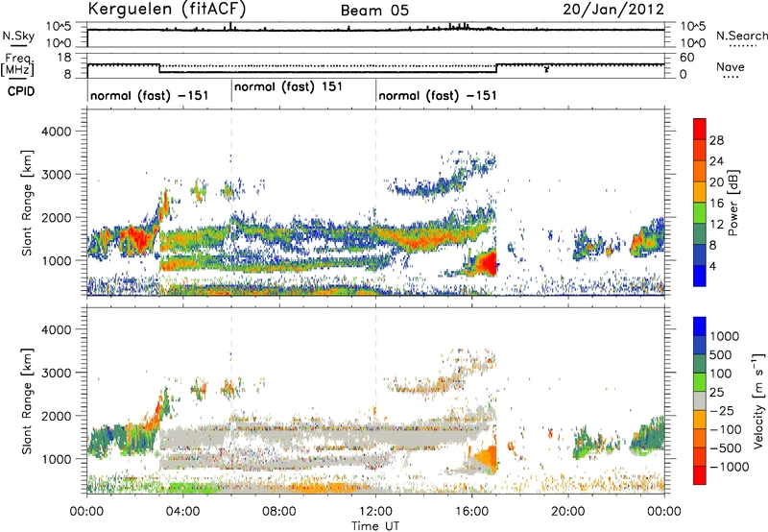
Task: Click the 'CPID' label
Action: pyautogui.click(x=21, y=91)
